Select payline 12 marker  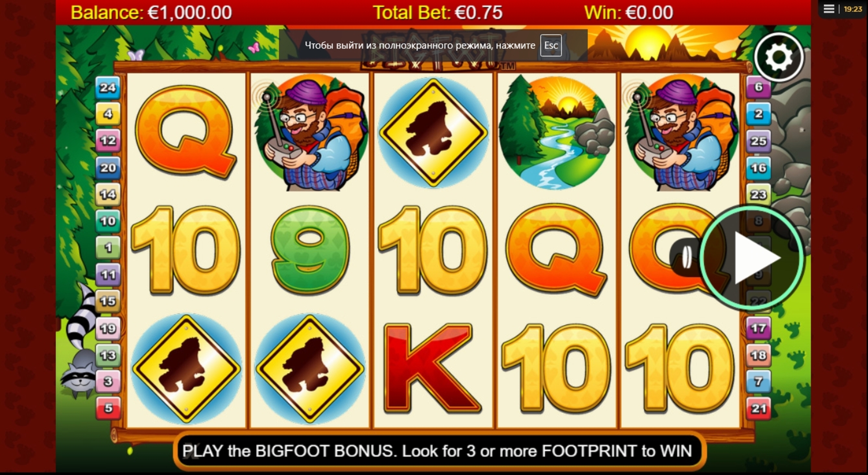point(108,140)
